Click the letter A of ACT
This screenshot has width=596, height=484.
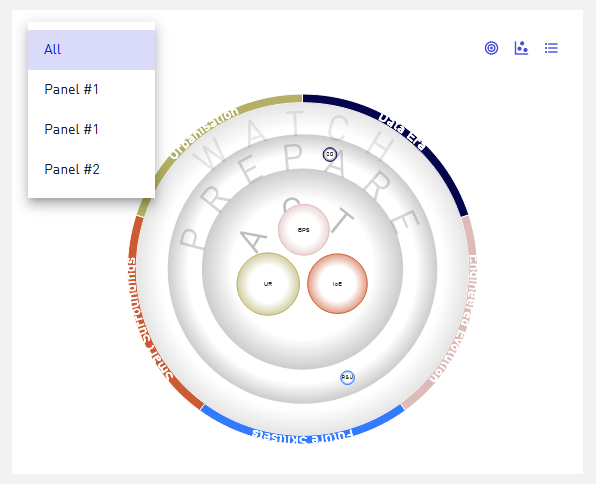[253, 240]
